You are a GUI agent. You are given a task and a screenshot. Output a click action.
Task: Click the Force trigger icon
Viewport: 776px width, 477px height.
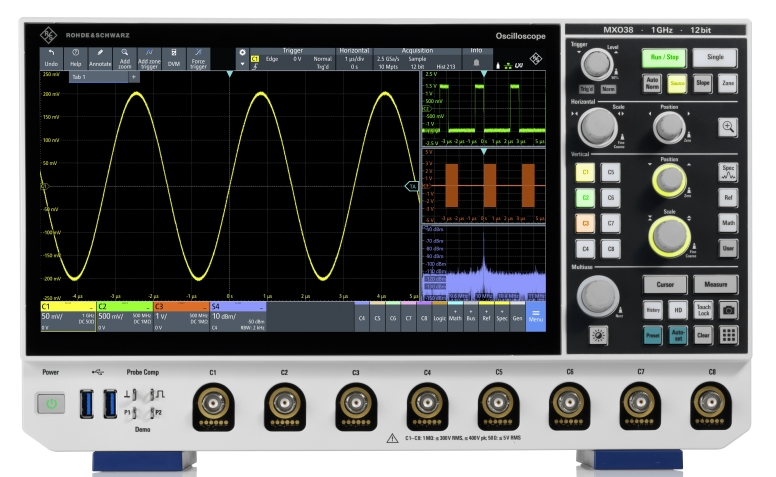199,57
